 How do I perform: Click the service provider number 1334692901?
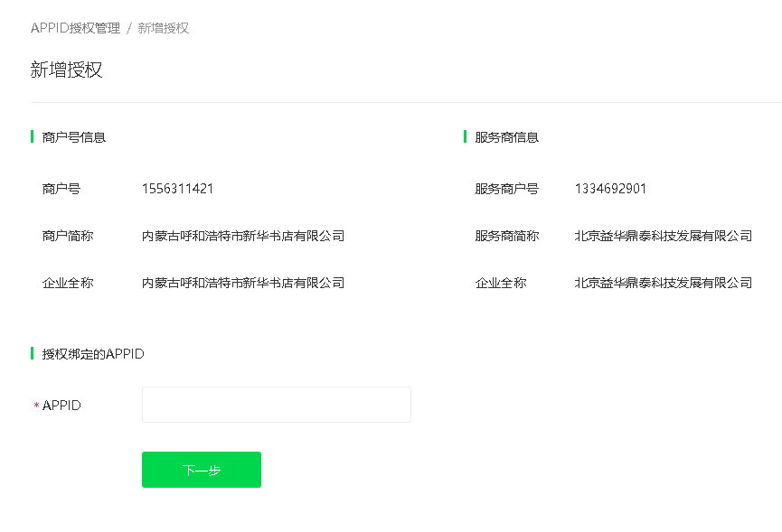[610, 189]
